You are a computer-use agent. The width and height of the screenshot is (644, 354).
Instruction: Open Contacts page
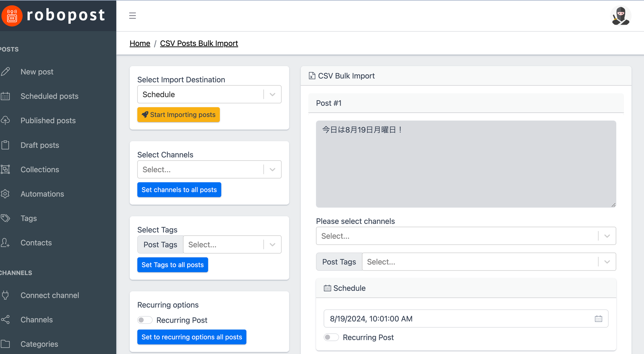pos(36,243)
